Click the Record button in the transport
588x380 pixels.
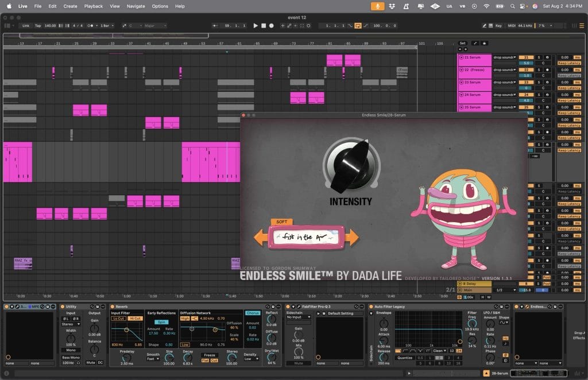[272, 26]
